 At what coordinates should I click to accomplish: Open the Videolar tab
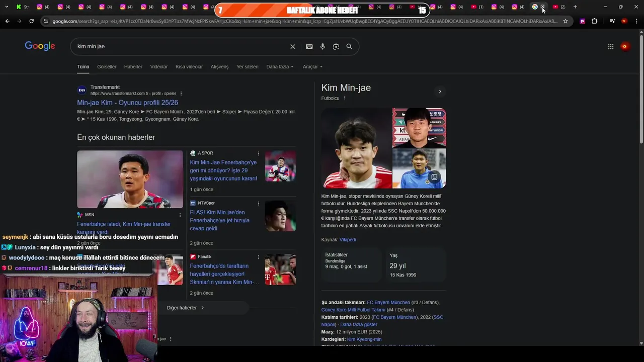159,67
